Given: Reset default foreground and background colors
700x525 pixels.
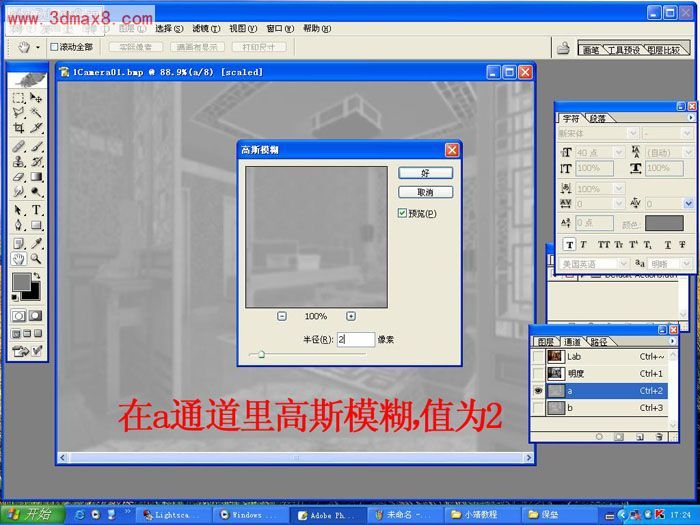Looking at the screenshot, I should tap(15, 297).
